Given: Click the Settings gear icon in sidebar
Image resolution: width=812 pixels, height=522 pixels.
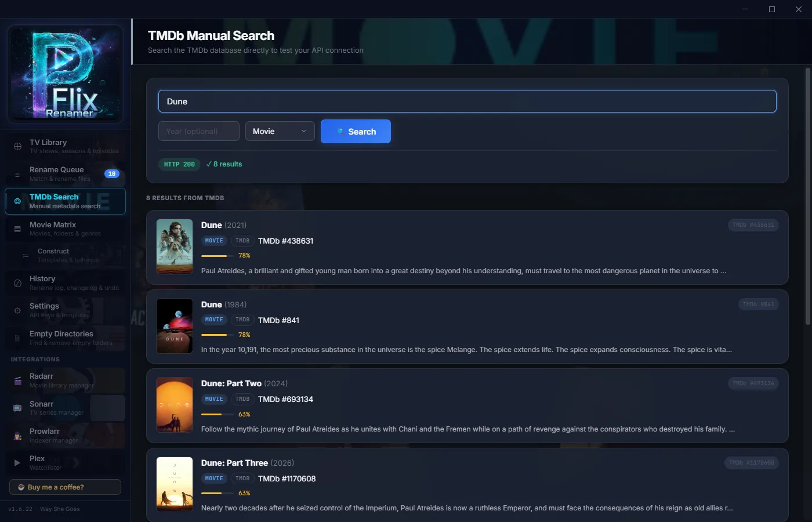Looking at the screenshot, I should (x=17, y=310).
